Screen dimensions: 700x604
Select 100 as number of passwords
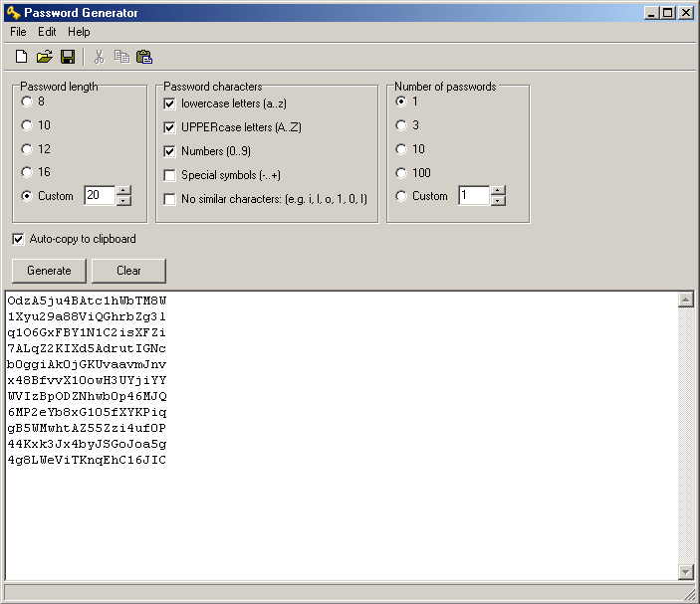click(x=401, y=172)
